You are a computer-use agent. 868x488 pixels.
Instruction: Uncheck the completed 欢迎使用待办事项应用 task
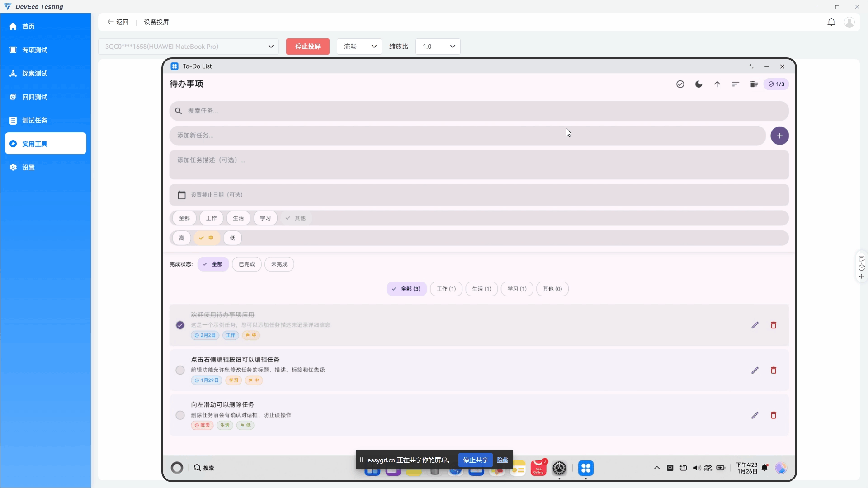[180, 325]
